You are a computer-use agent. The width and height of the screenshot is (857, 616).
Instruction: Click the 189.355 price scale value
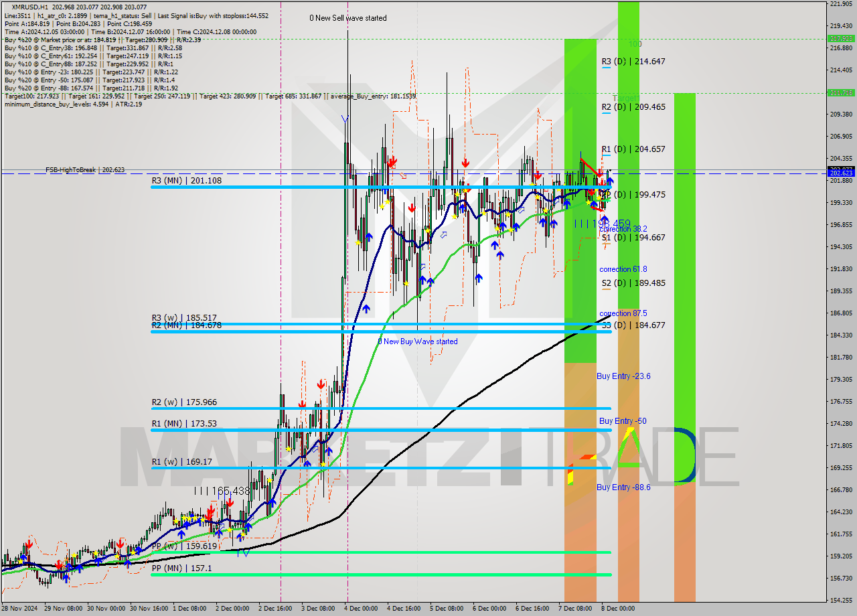pyautogui.click(x=841, y=291)
